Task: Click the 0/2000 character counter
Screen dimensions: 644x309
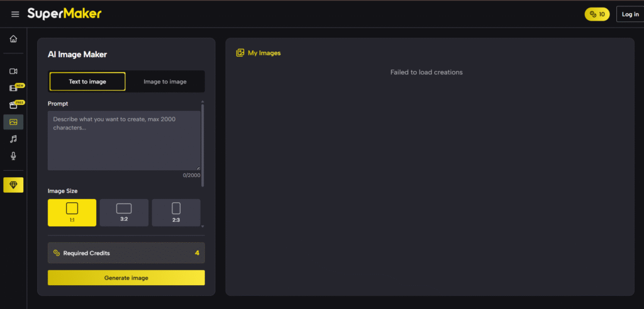Action: click(191, 175)
